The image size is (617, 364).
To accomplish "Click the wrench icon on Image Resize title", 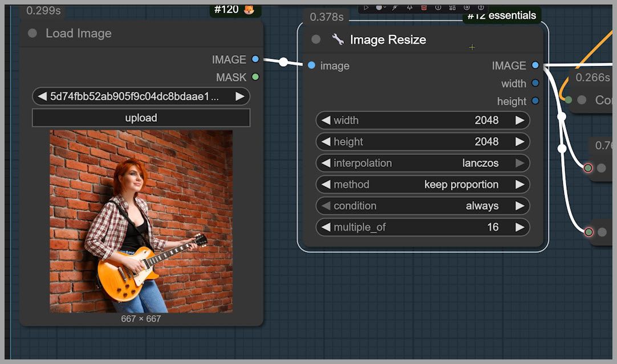I will click(338, 39).
